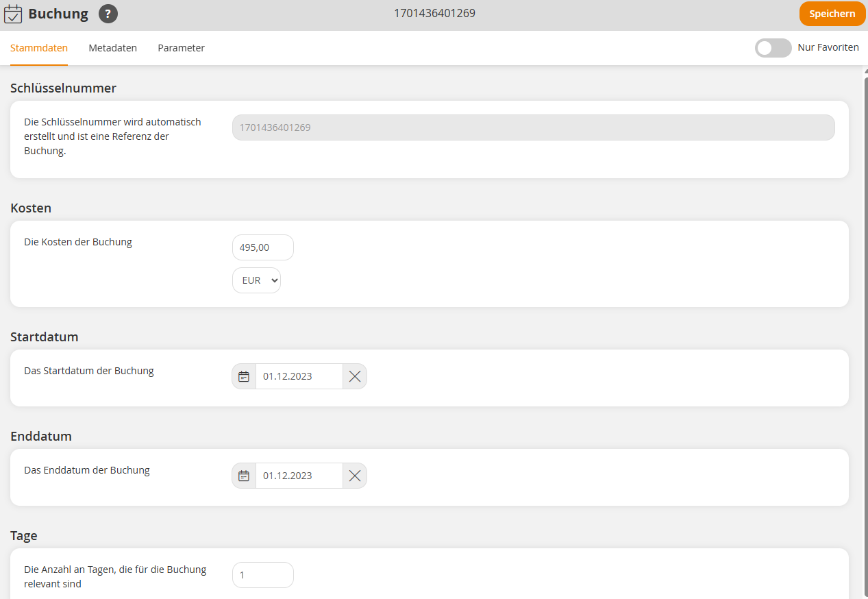868x599 pixels.
Task: Click the text Das Startdatum der Buchung
Action: [89, 371]
